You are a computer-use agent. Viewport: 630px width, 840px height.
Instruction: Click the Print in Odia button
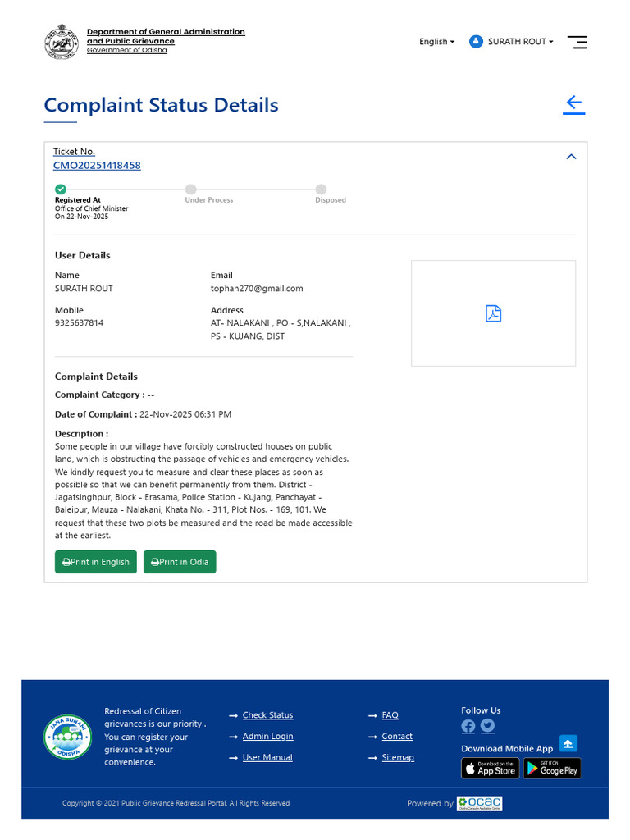point(180,562)
